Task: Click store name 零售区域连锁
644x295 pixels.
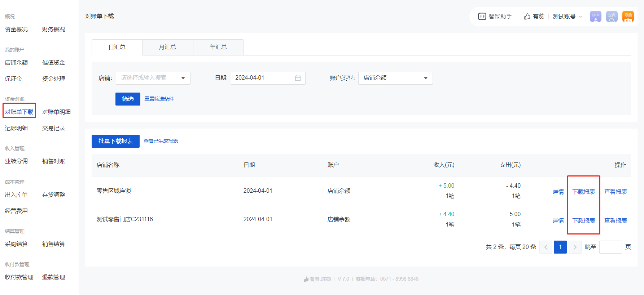Action: [x=114, y=191]
